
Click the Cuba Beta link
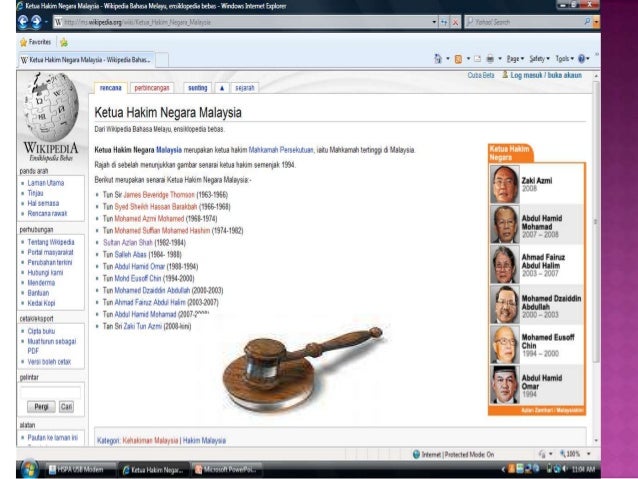point(481,75)
